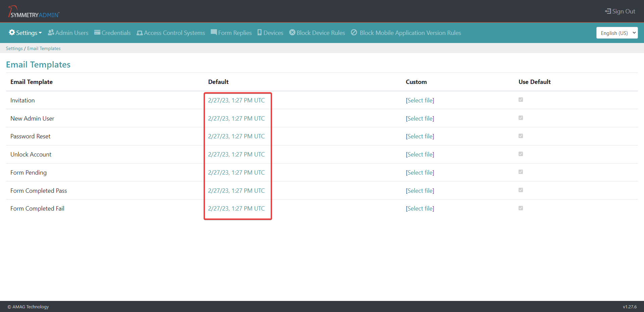Toggle Use Default checkbox for Form Completed Pass
644x312 pixels.
pos(521,190)
